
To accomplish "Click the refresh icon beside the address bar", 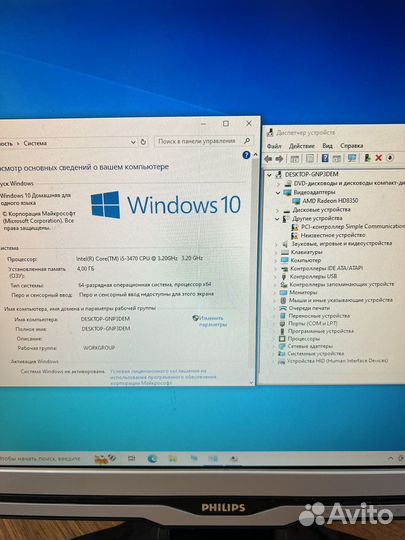I will [143, 142].
